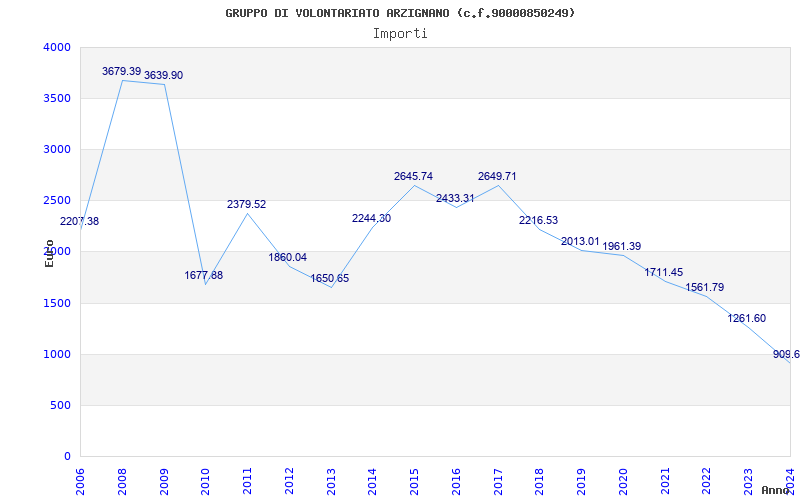Click the 2009 x-axis year label

point(164,482)
